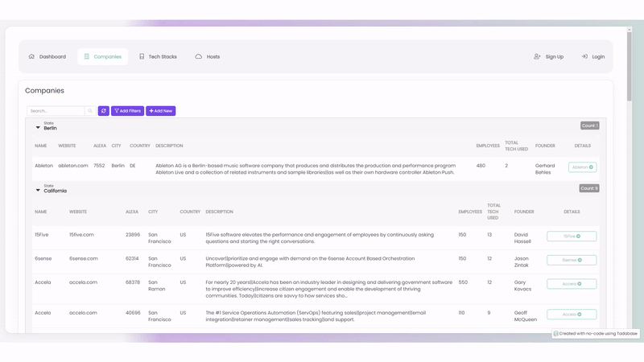Image resolution: width=644 pixels, height=362 pixels.
Task: Click the Ableton company name
Action: point(44,166)
